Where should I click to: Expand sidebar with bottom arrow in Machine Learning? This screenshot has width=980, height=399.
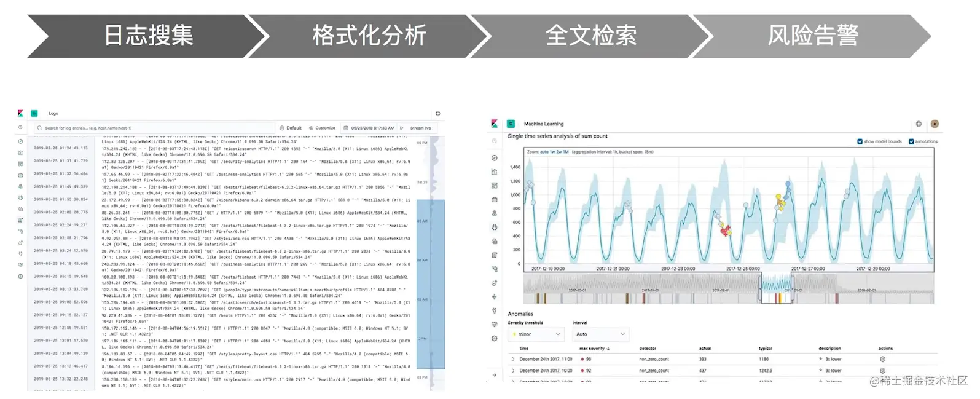click(495, 374)
